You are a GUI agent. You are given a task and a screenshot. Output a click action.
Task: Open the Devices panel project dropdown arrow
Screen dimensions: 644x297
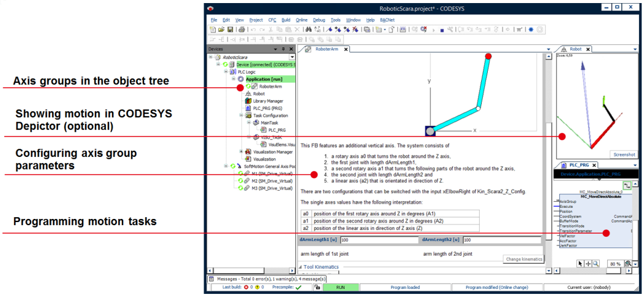(x=292, y=57)
